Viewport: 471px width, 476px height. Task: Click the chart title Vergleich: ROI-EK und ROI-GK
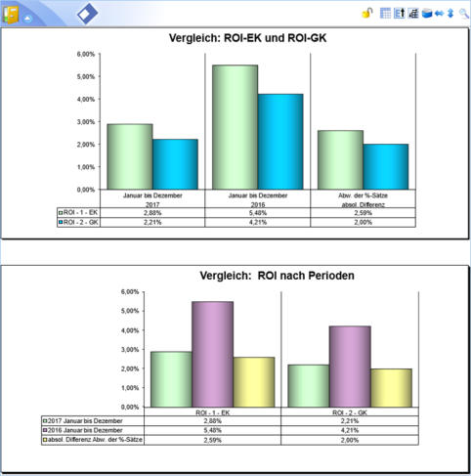247,38
